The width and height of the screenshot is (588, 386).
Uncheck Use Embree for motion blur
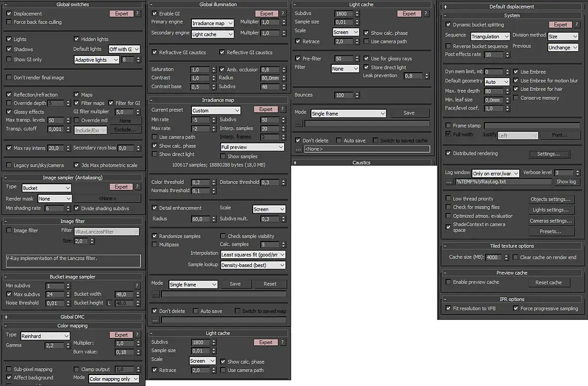516,81
